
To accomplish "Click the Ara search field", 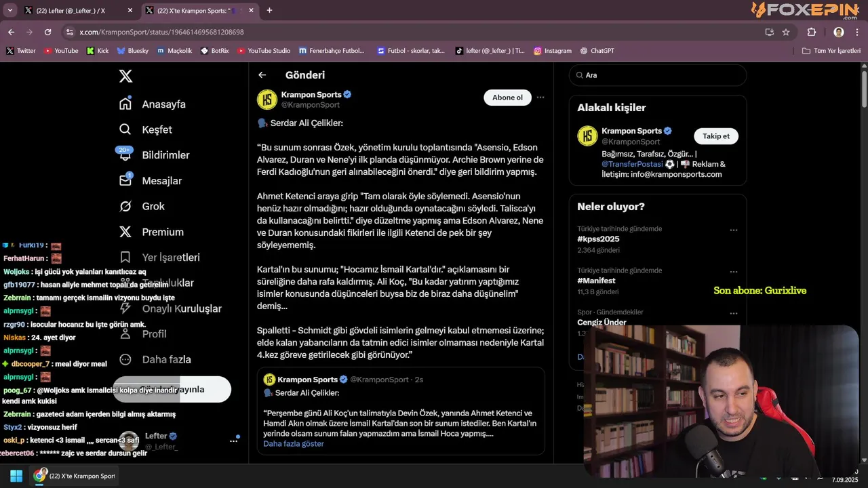I will point(658,75).
